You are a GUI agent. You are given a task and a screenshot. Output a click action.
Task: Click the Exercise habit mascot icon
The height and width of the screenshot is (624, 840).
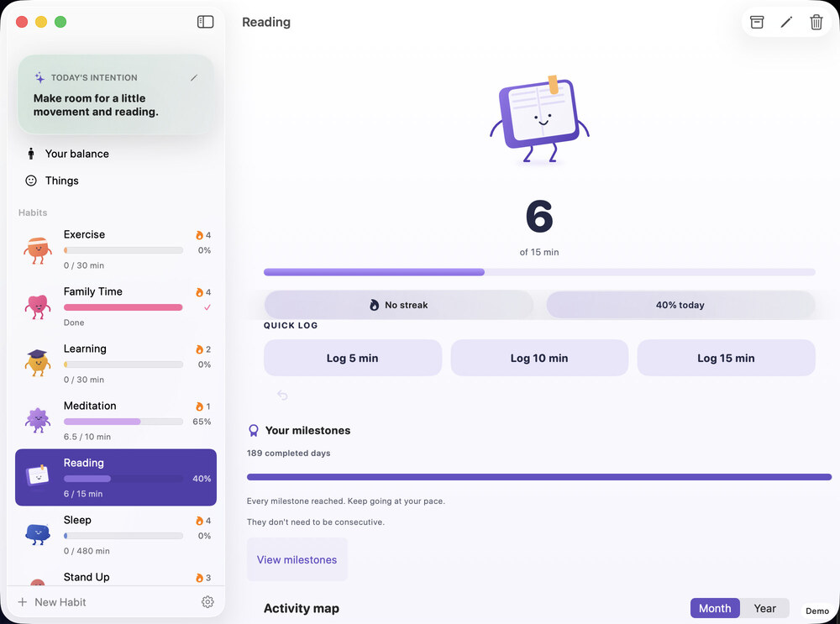(38, 250)
